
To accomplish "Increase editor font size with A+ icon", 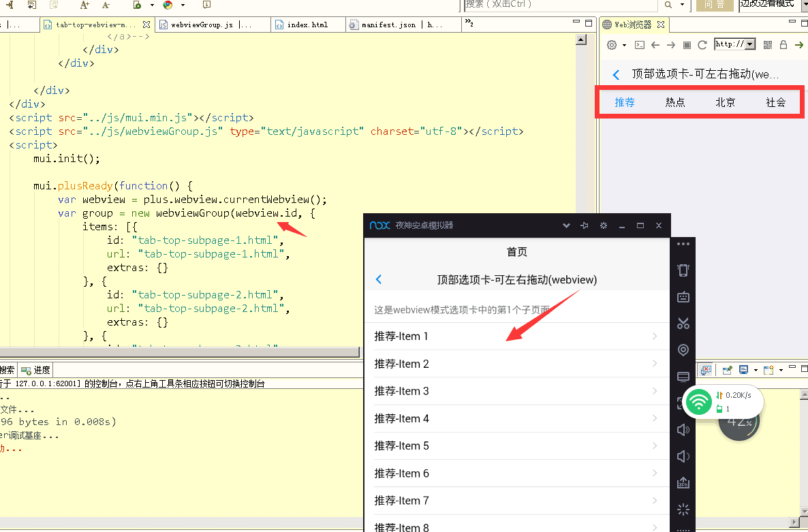I will tap(84, 5).
